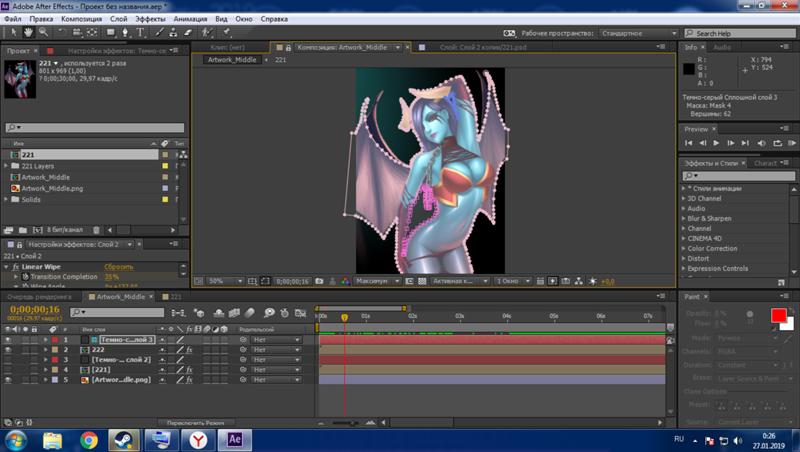Open Google Chrome from the taskbar
Screen dimensions: 800x452
click(x=89, y=440)
